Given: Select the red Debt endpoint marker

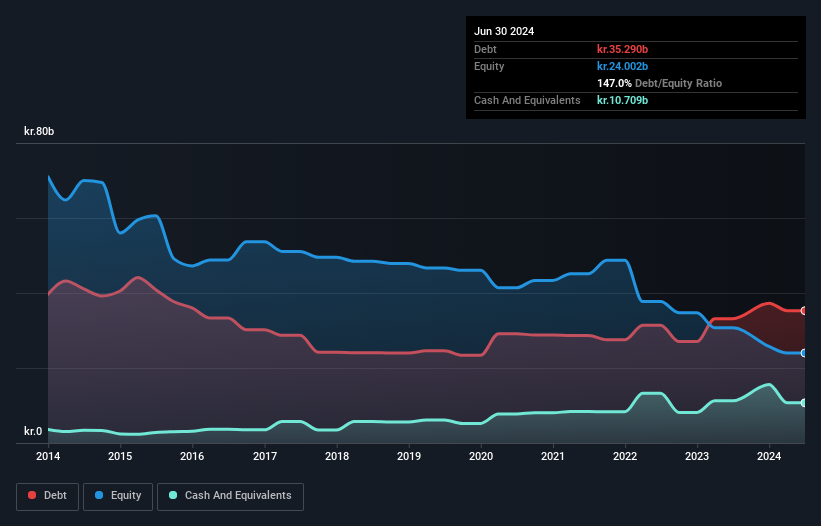Looking at the screenshot, I should click(x=804, y=311).
